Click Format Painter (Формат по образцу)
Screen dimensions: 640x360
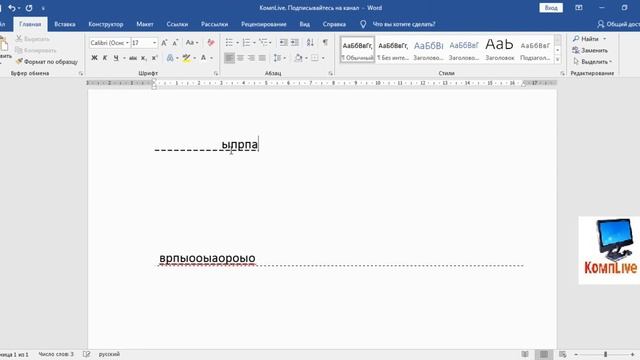click(47, 62)
